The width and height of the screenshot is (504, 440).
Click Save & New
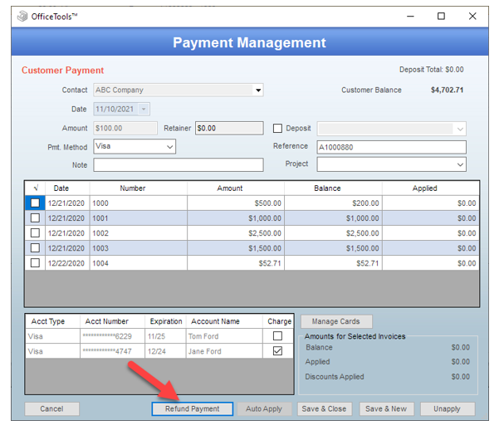(386, 408)
